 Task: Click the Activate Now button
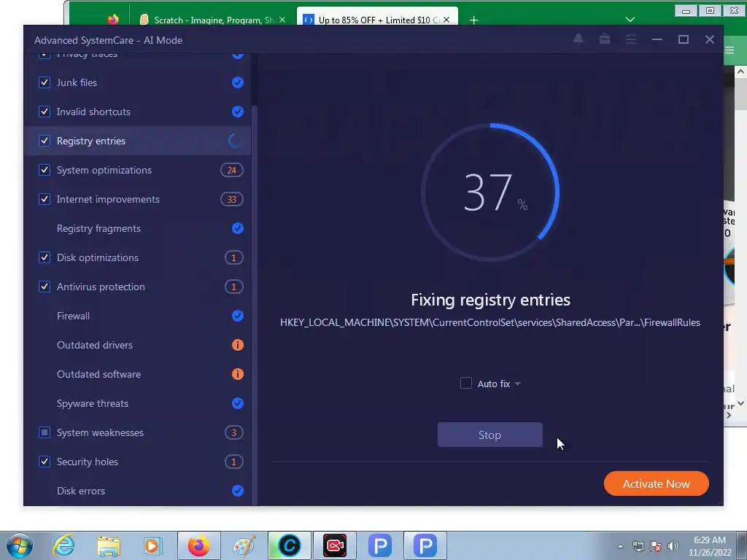[656, 483]
